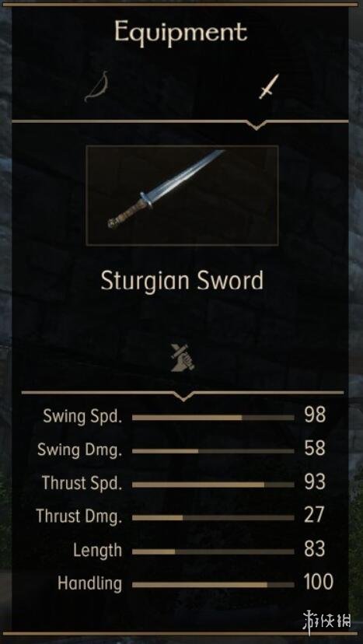Click the Swing Spd. value 98
This screenshot has height=644, width=363.
(x=315, y=415)
